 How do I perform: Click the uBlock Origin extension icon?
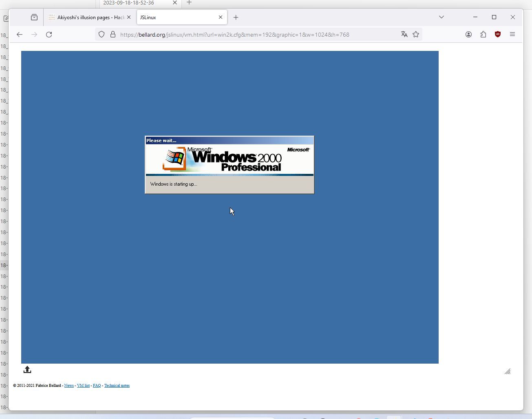[497, 35]
